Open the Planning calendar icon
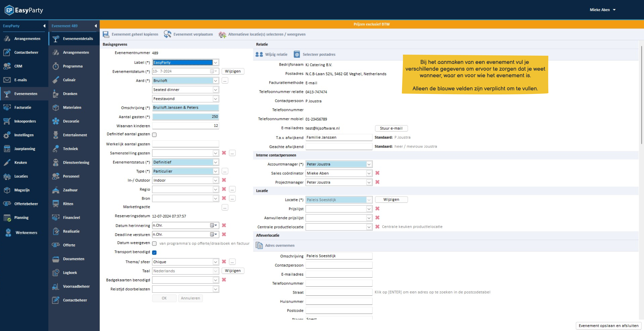The width and height of the screenshot is (644, 331). pos(7,218)
